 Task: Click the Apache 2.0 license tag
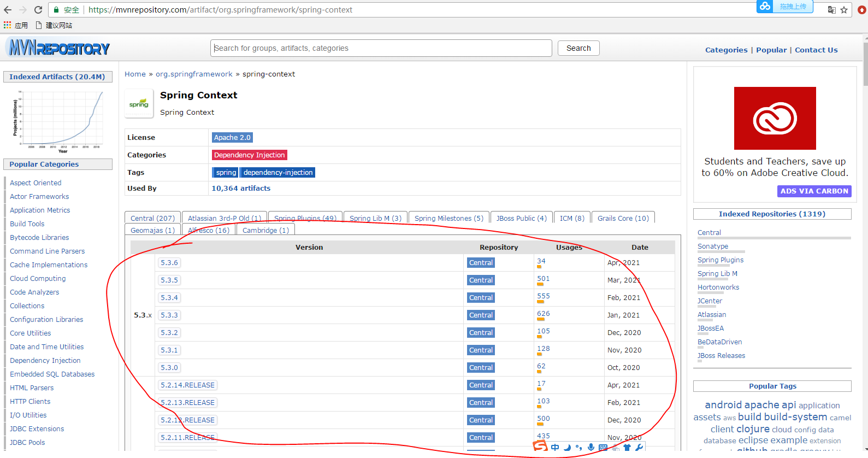232,138
